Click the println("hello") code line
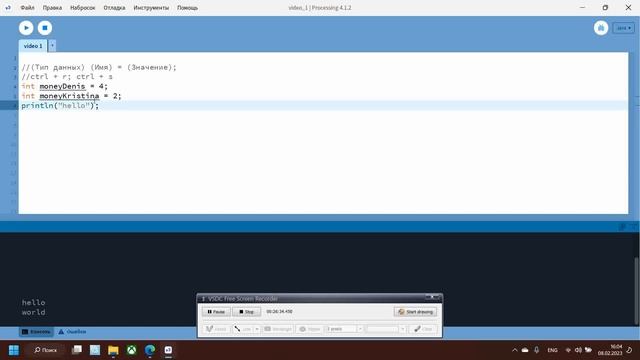Screen dimensions: 640x360 tap(60, 106)
